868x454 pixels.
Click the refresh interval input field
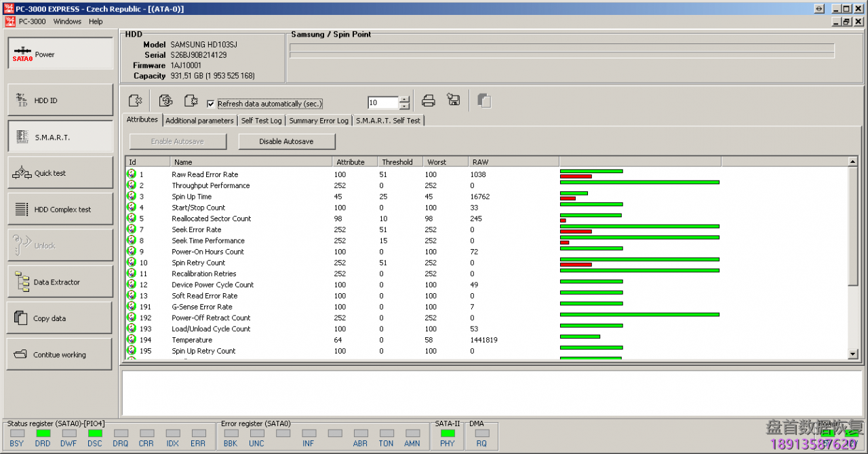click(382, 103)
